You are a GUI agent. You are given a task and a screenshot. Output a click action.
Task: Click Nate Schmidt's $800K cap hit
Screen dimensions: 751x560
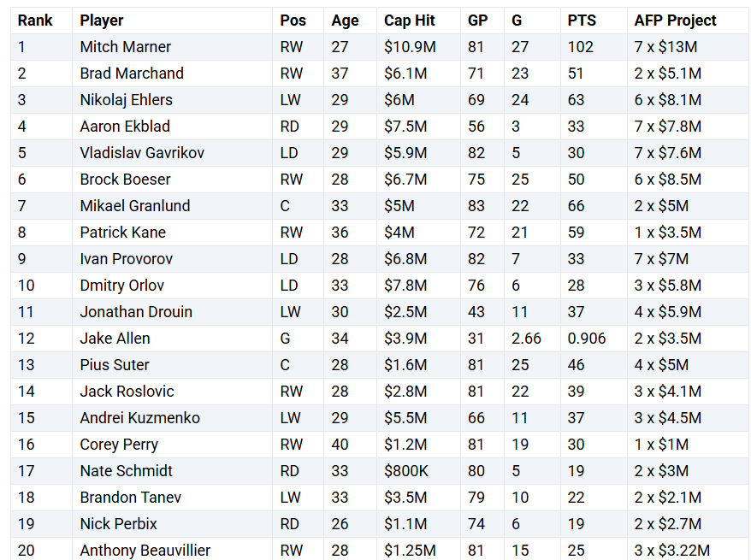406,471
